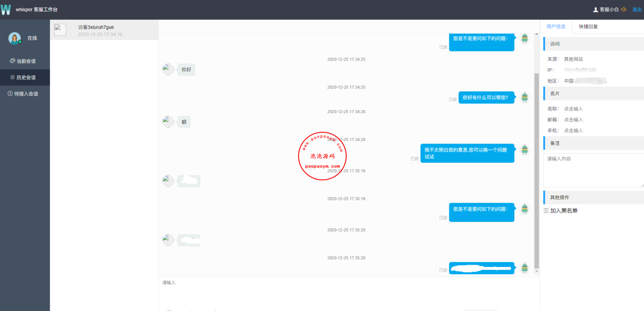644x311 pixels.
Task: Click visitor avatar beside 你好 message
Action: (x=168, y=69)
